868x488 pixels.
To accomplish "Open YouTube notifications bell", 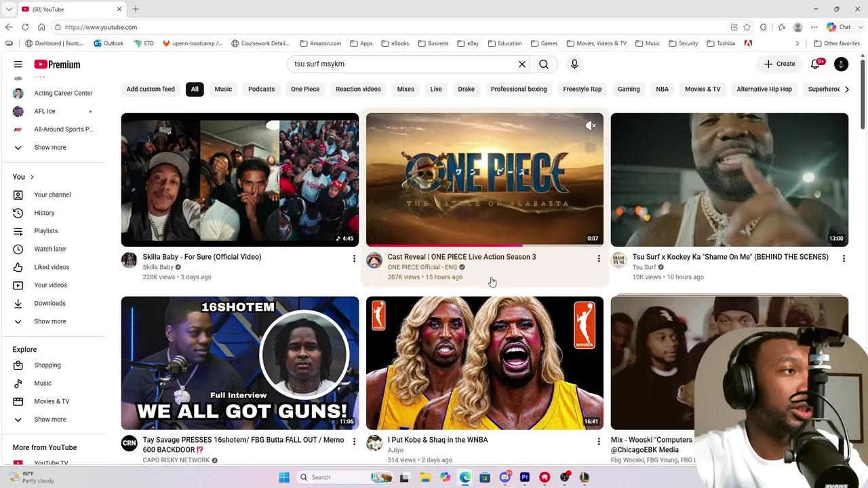I will [816, 64].
